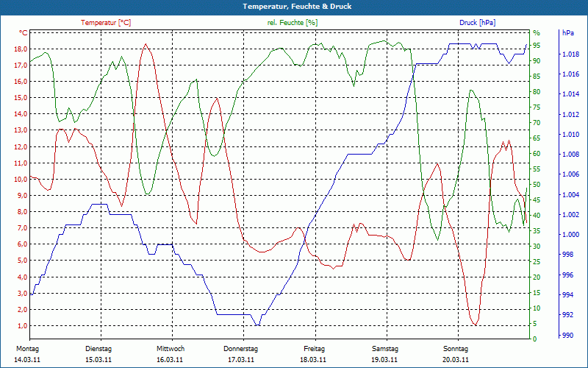Click the '10,0' temperature axis value
588x368 pixels.
pos(21,179)
